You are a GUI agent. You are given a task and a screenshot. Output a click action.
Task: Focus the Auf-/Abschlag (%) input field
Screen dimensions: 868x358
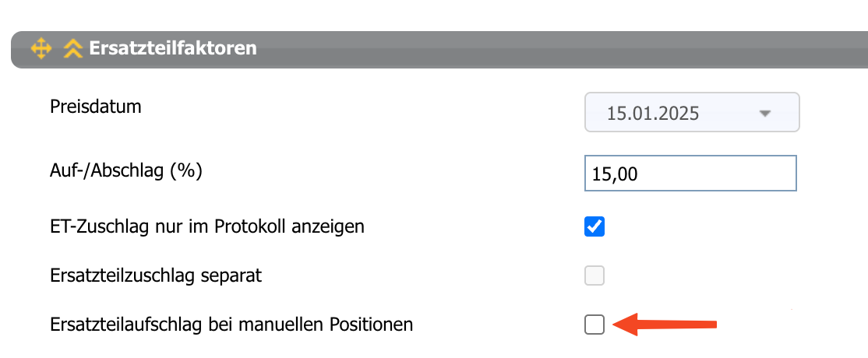(x=690, y=174)
